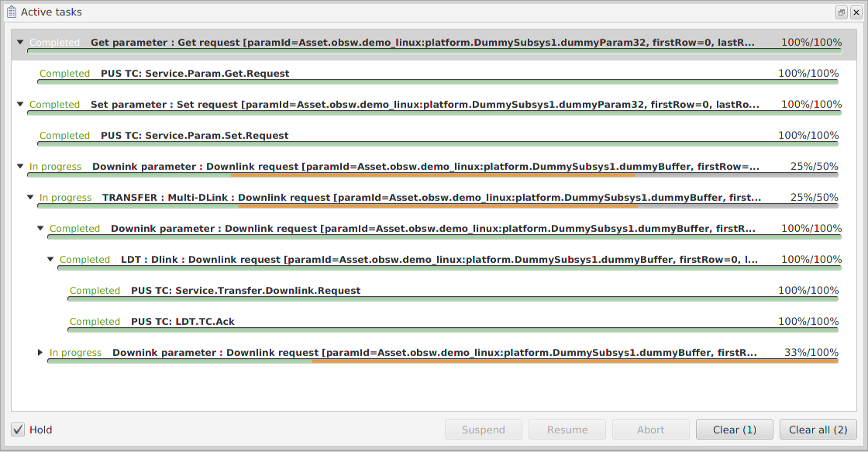
Task: Collapse the Get parameter task
Action: click(x=20, y=43)
